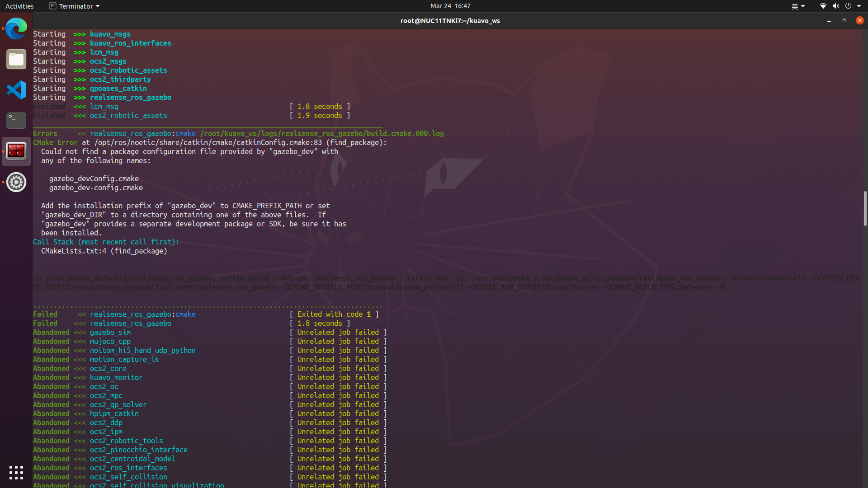Image resolution: width=868 pixels, height=488 pixels.
Task: Restore the Terminator window size
Action: coord(844,21)
